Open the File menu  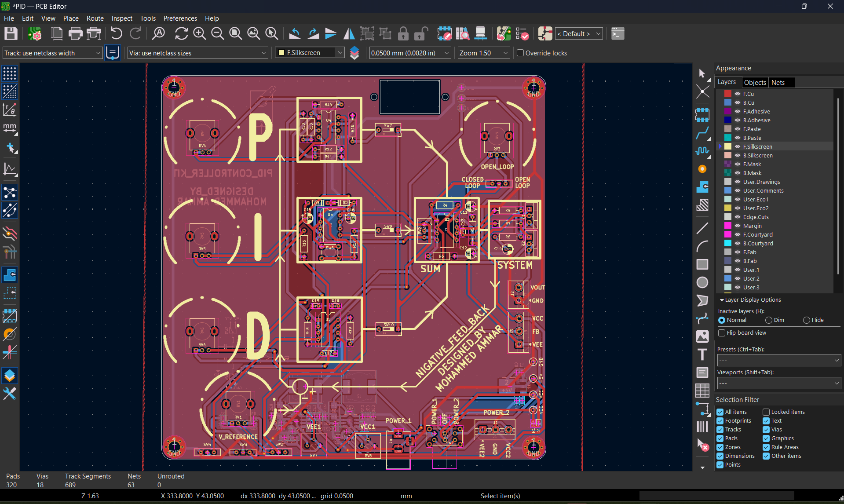(9, 18)
